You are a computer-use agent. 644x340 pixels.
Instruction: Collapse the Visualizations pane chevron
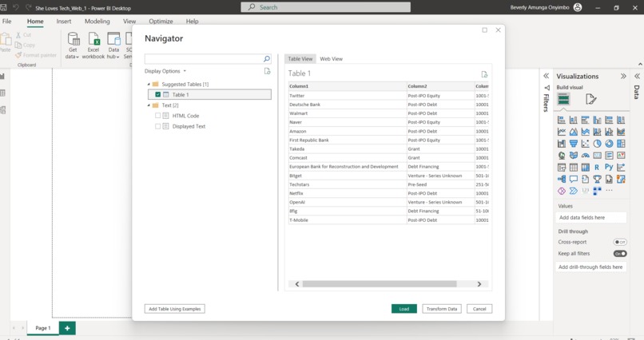point(623,76)
